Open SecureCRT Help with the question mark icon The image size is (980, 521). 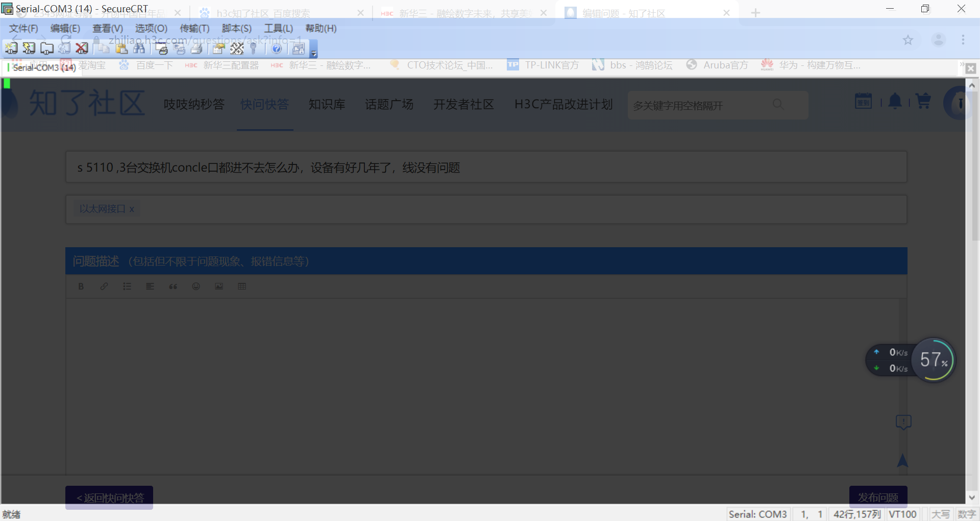[x=277, y=49]
